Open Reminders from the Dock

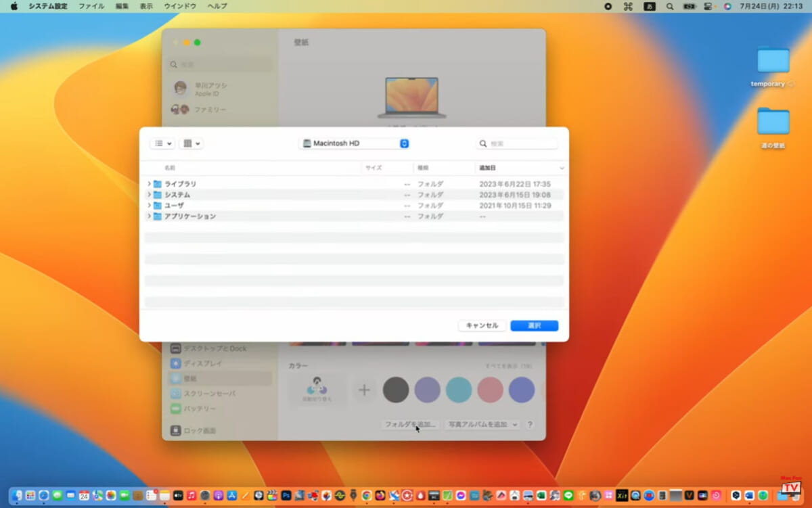[152, 496]
